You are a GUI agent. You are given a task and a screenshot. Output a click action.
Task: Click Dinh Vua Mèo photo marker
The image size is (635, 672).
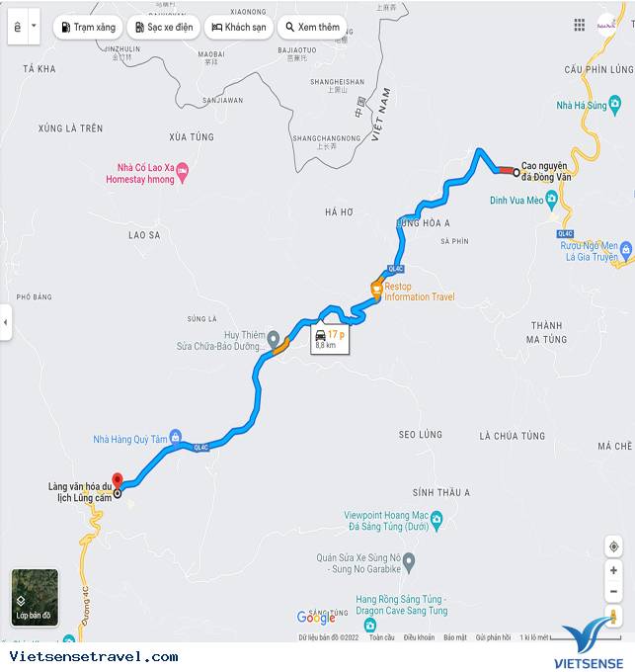point(551,201)
